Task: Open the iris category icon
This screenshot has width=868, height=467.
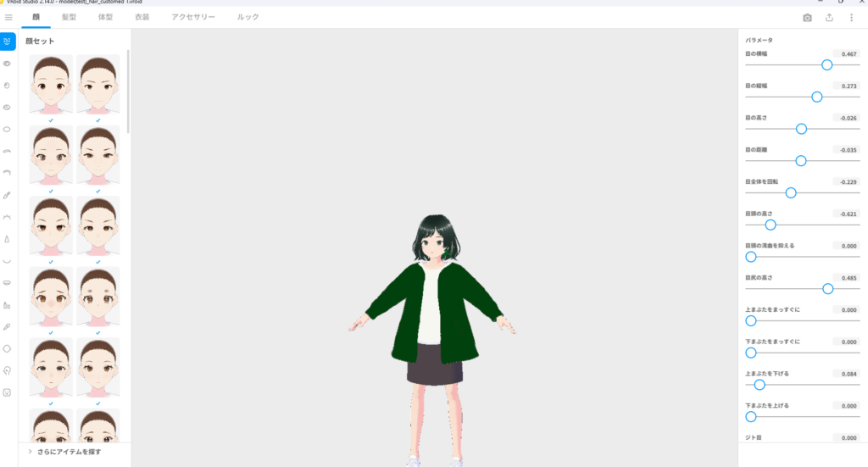Action: click(7, 86)
